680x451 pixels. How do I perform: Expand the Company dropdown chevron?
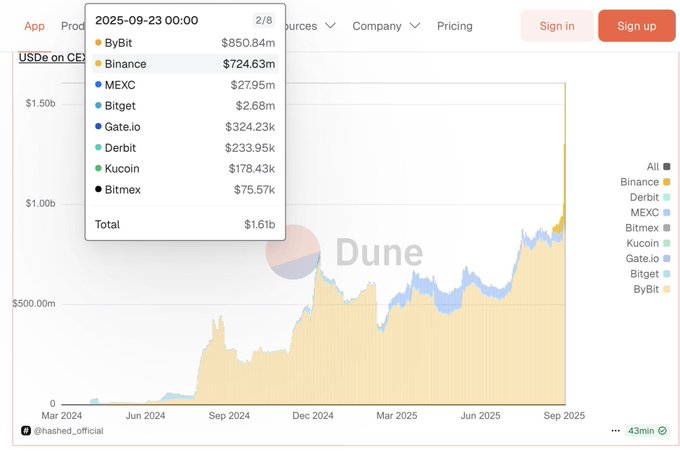[415, 26]
